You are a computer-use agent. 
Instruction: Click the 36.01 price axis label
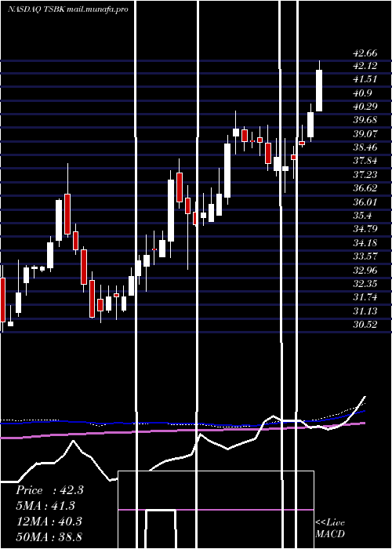tap(365, 202)
